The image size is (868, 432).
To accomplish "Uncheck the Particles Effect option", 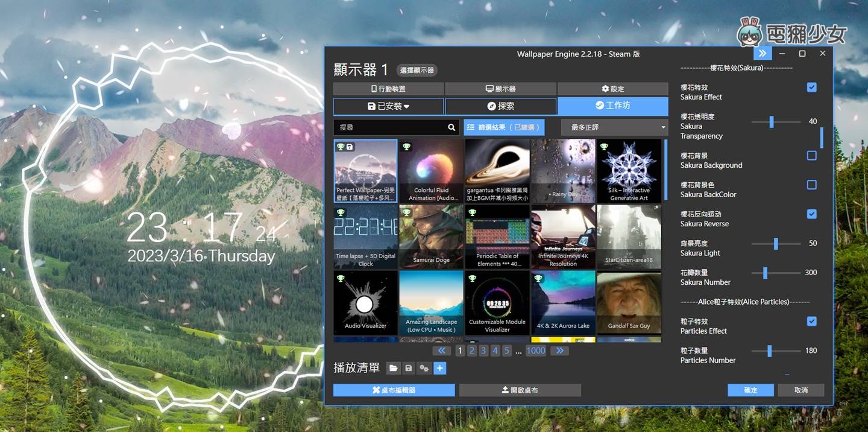I will click(x=811, y=321).
